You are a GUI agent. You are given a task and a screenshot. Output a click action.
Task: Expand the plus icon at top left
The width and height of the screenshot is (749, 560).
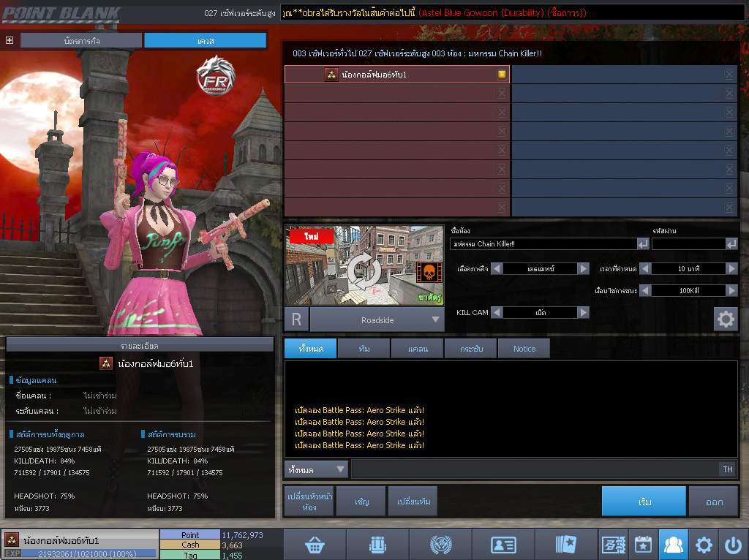tap(10, 40)
